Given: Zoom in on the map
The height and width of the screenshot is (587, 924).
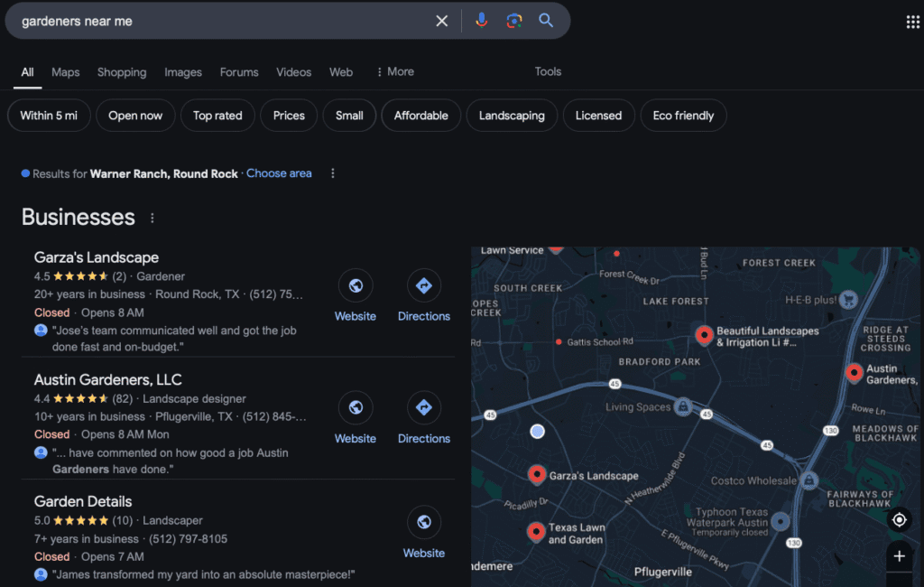Looking at the screenshot, I should pyautogui.click(x=899, y=556).
